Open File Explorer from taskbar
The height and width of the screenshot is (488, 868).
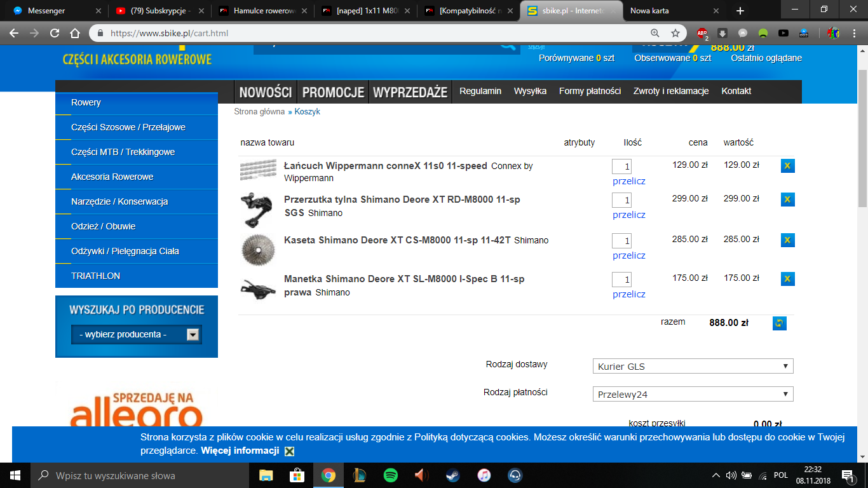[x=266, y=475]
